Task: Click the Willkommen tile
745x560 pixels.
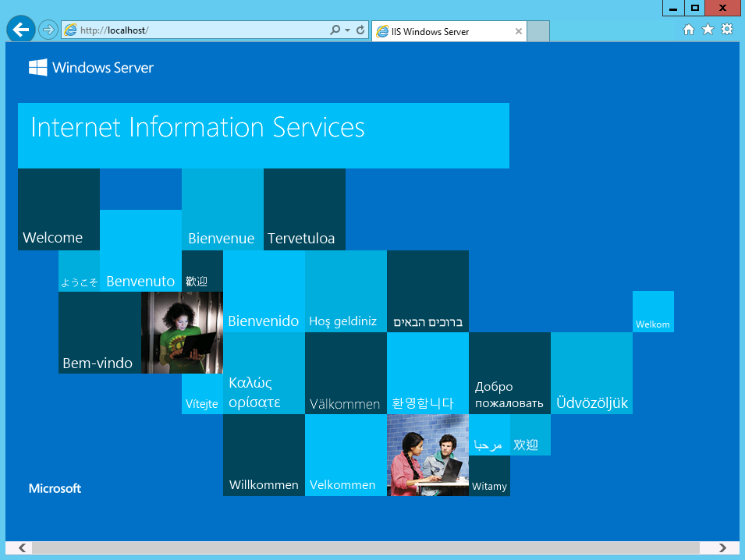Action: [264, 455]
